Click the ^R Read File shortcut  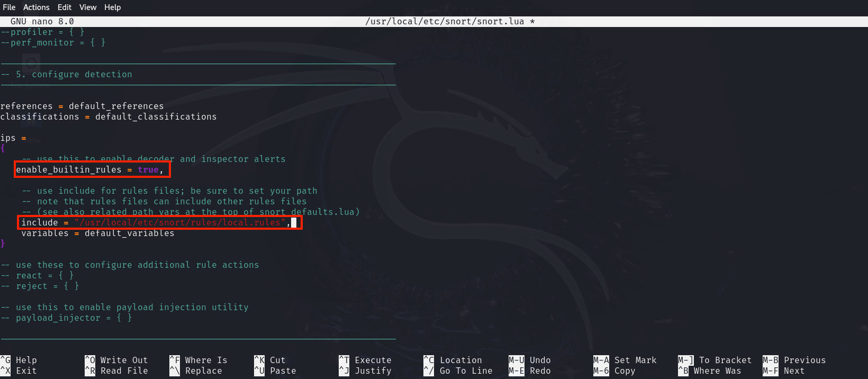click(x=116, y=371)
